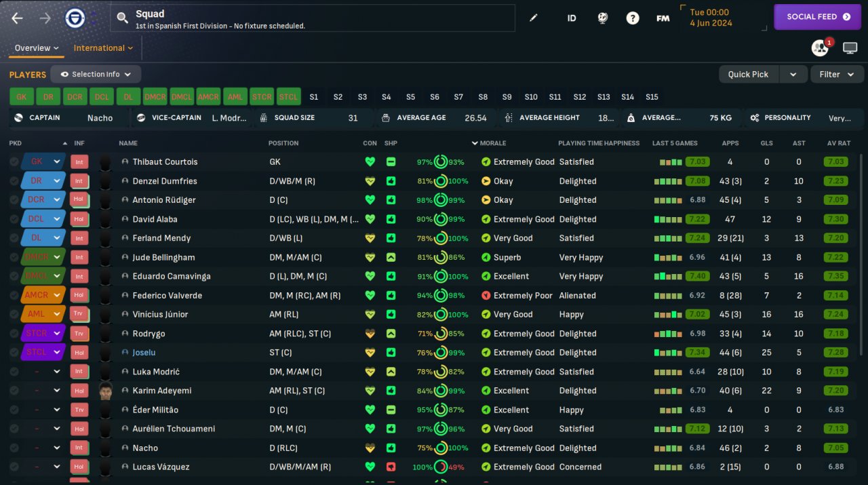Click the average weight icon
The image size is (868, 485).
631,118
